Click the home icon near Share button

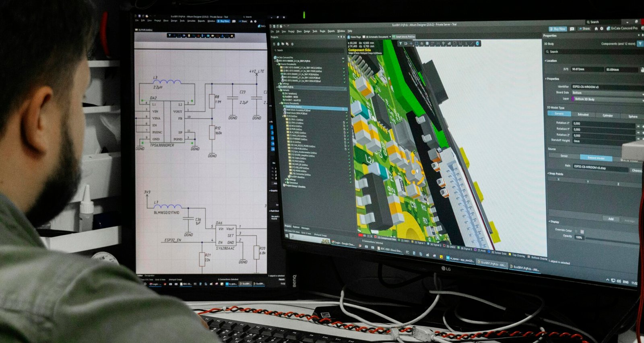[x=596, y=29]
